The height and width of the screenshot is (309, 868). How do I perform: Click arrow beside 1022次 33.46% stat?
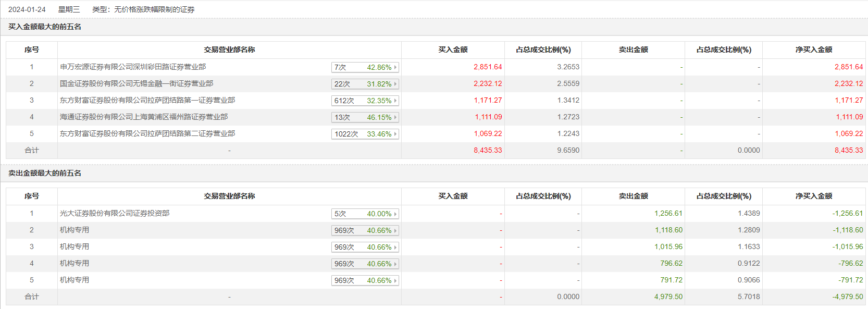(x=395, y=134)
